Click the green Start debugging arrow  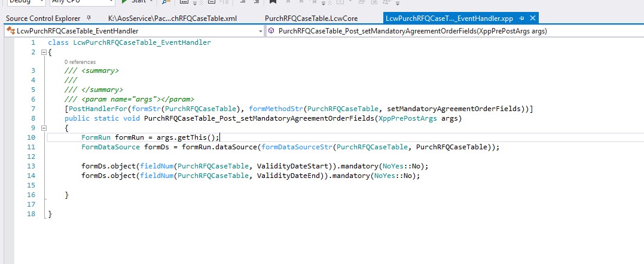124,2
